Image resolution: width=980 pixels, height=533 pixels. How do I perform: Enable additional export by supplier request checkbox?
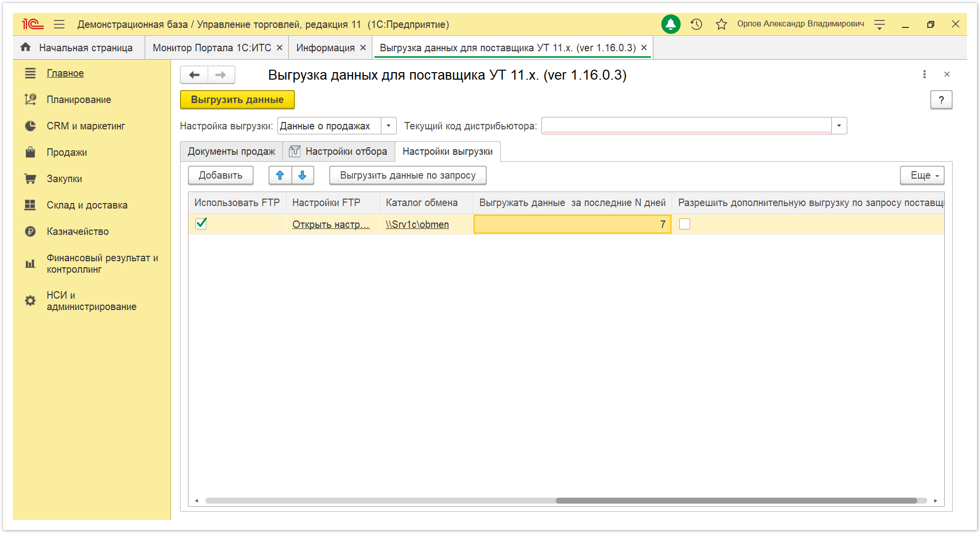[x=685, y=224]
